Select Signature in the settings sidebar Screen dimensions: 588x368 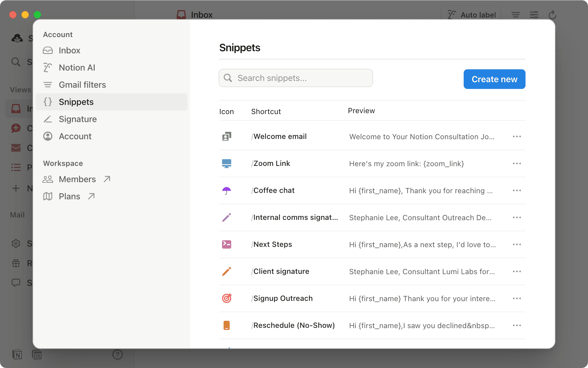(x=78, y=119)
